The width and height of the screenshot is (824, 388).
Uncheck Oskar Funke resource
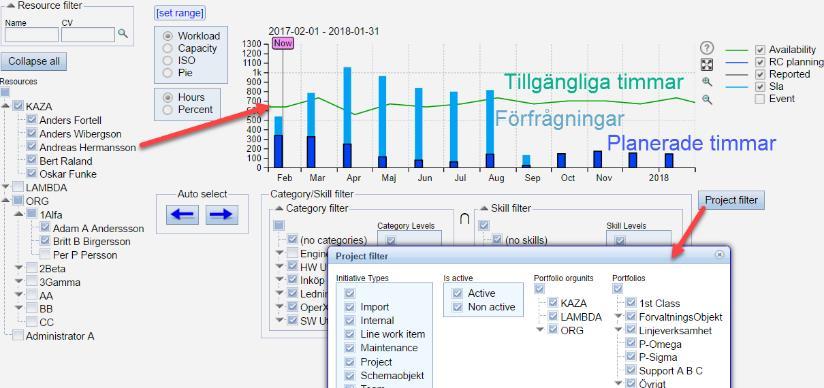tap(32, 173)
